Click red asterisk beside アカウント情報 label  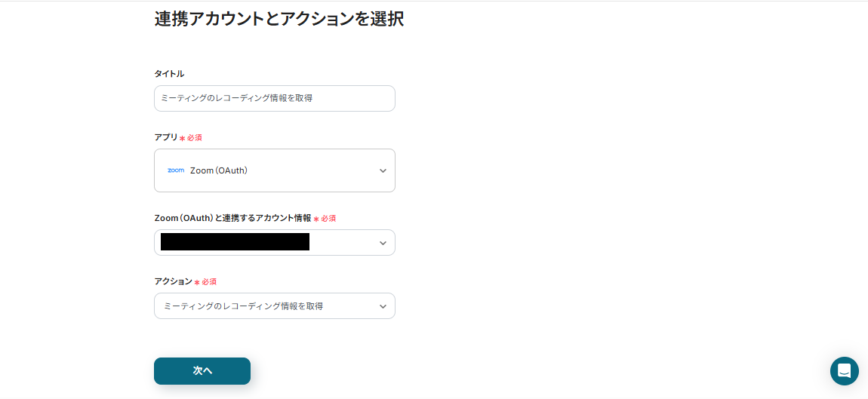[x=316, y=219]
